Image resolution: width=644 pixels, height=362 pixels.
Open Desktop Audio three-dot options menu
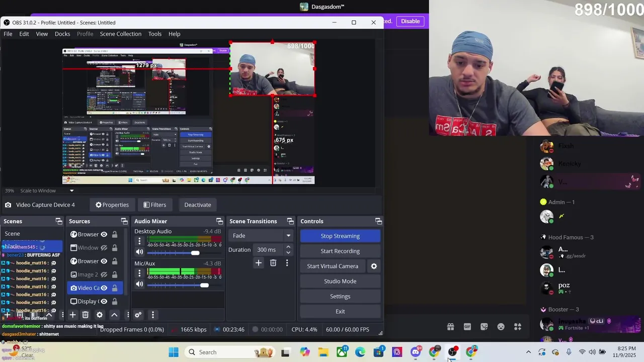click(x=139, y=241)
